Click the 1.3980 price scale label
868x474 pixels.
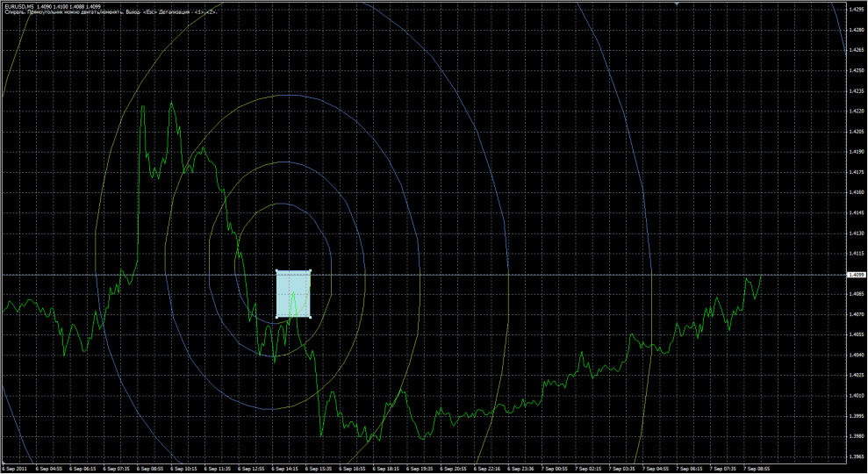856,436
